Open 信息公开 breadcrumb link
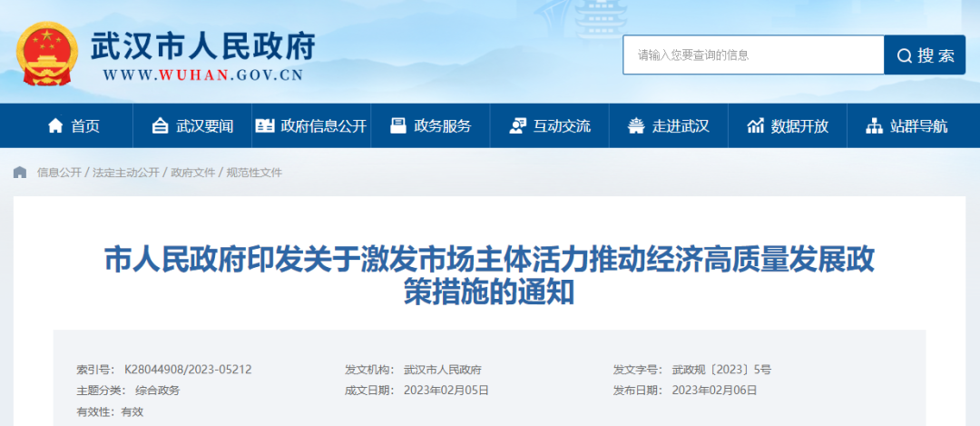 (x=59, y=173)
